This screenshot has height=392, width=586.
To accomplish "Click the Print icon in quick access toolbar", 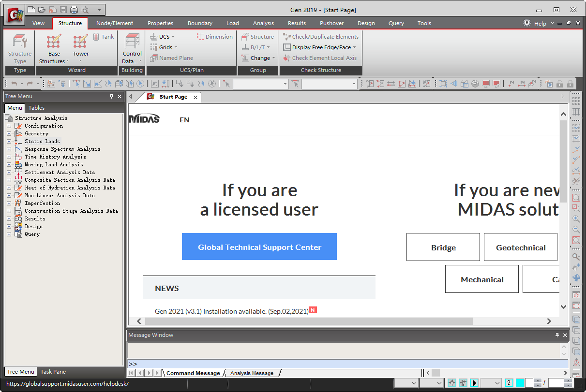I will pyautogui.click(x=74, y=9).
